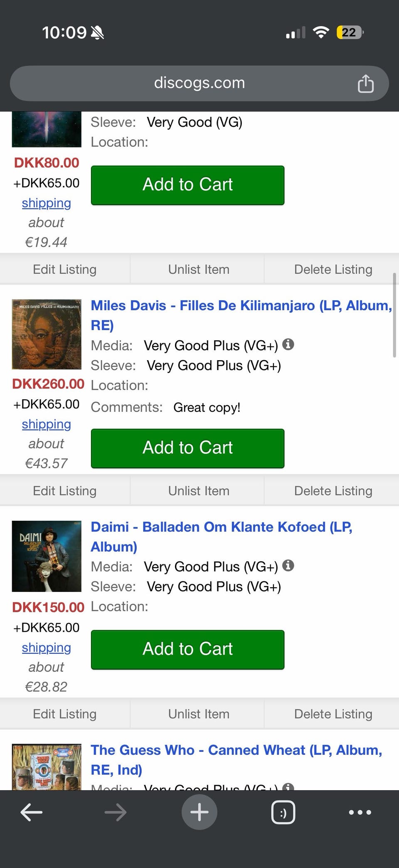This screenshot has height=868, width=399.
Task: Tap the browser forward arrow
Action: [115, 812]
